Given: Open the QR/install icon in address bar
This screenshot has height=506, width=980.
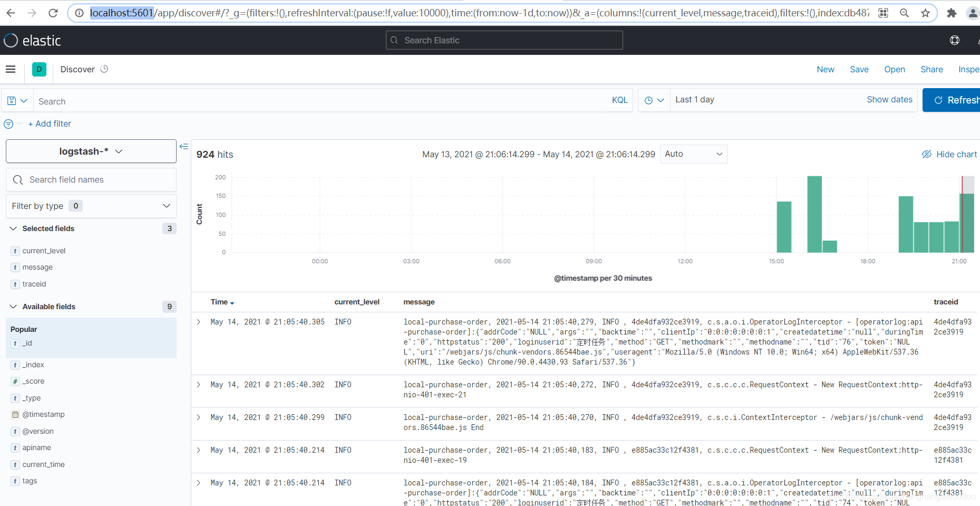Looking at the screenshot, I should pos(884,13).
